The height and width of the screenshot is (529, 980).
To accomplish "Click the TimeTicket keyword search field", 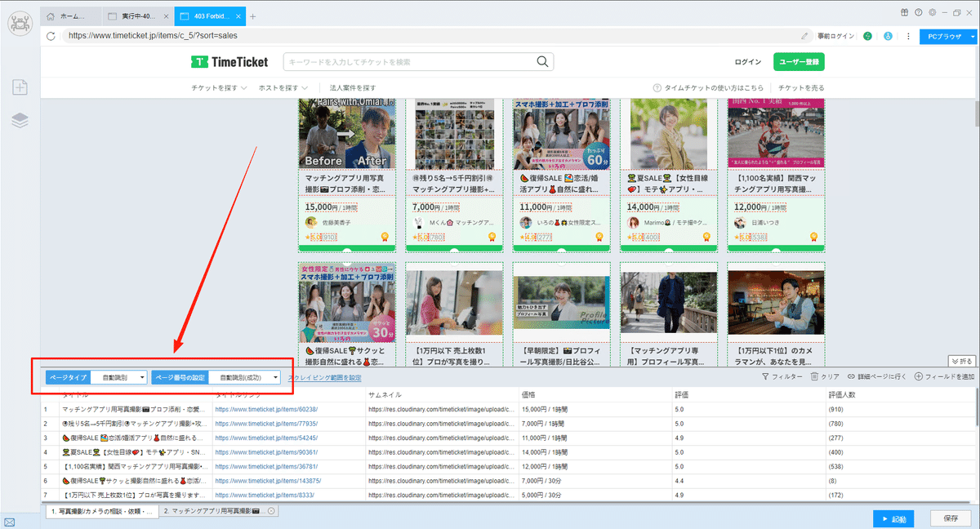I will click(x=408, y=62).
